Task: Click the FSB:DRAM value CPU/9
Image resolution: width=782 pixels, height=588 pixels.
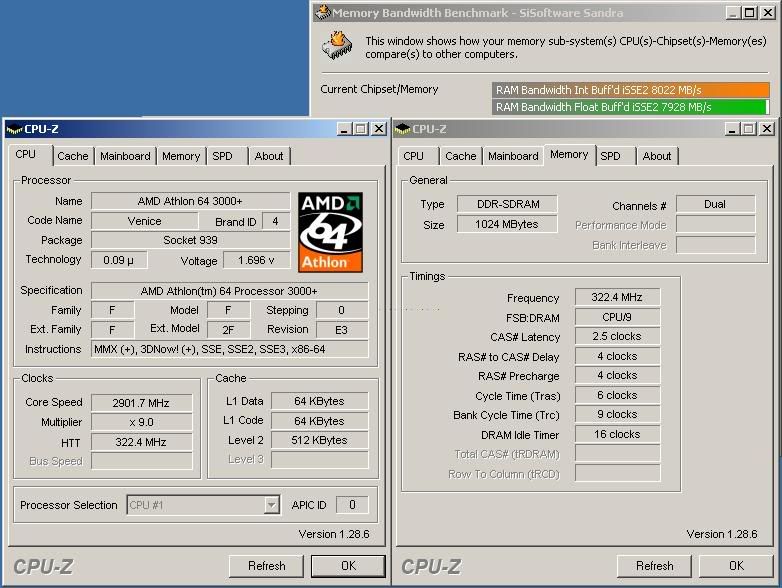Action: [617, 317]
